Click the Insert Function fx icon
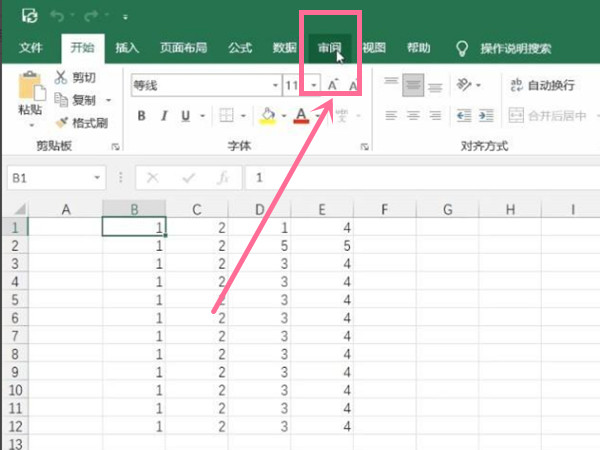 coord(224,178)
